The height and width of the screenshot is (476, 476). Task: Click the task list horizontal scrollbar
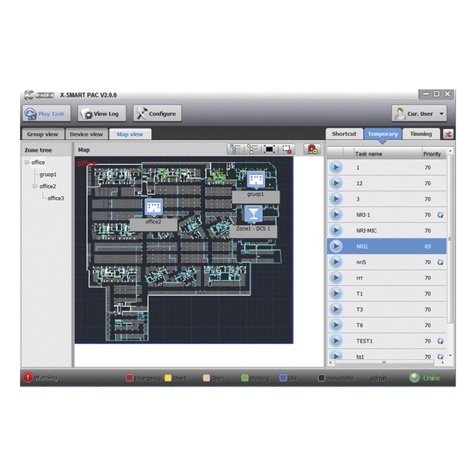coord(384,362)
